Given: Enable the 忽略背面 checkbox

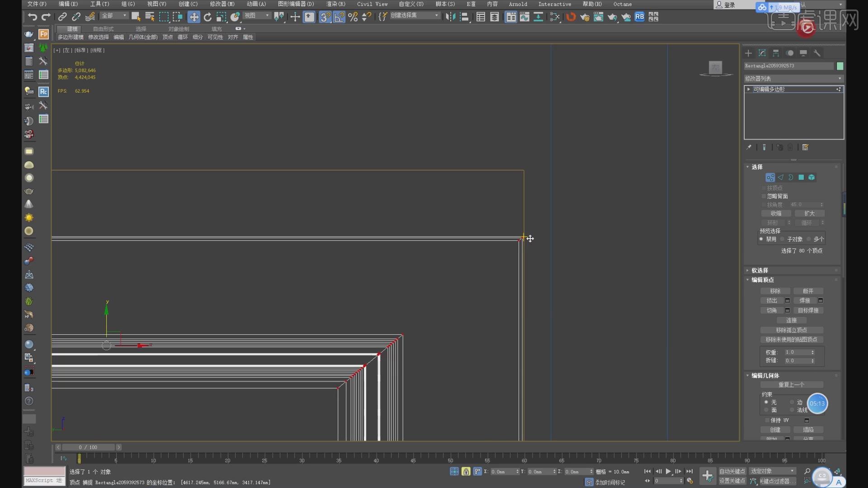Looking at the screenshot, I should tap(764, 196).
